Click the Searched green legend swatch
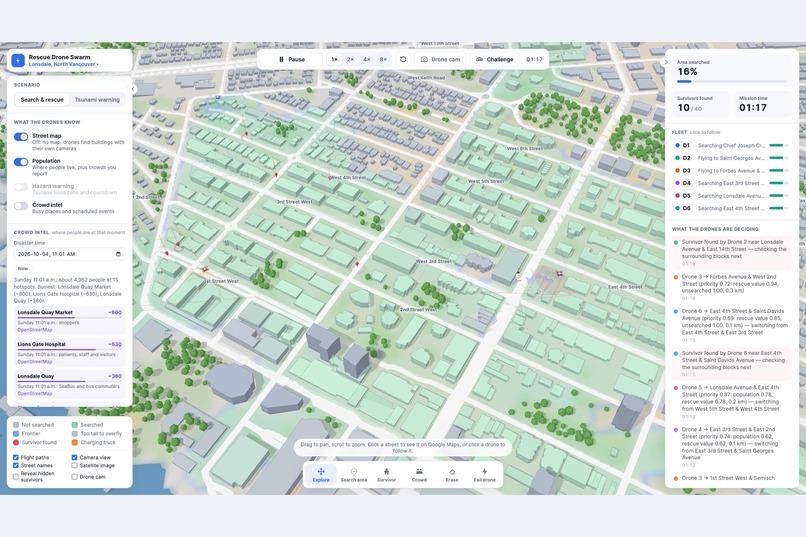 point(75,425)
